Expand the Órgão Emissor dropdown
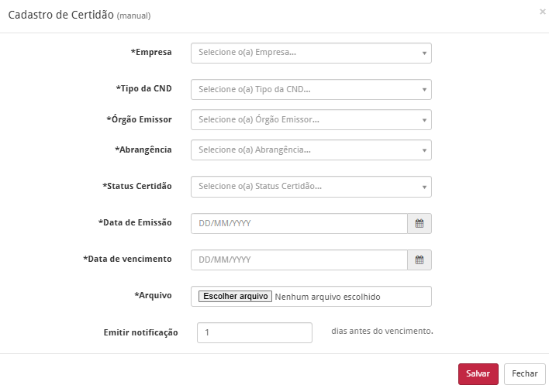This screenshot has height=392, width=549. (x=310, y=120)
